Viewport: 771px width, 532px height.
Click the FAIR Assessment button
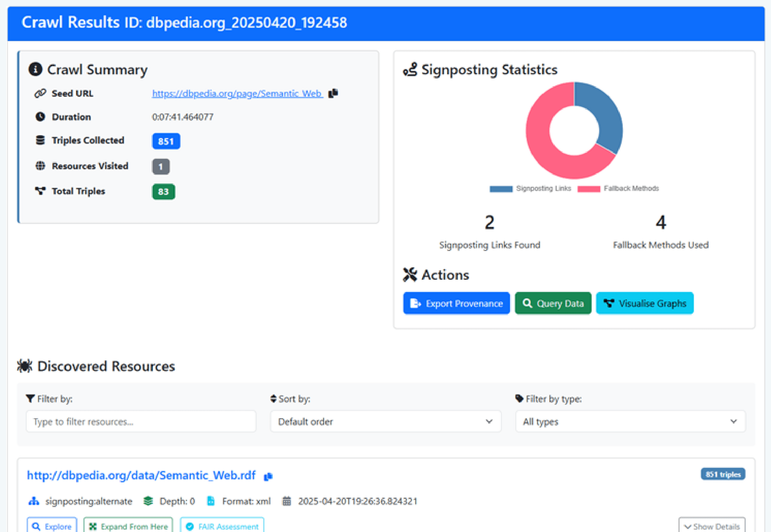tap(222, 526)
